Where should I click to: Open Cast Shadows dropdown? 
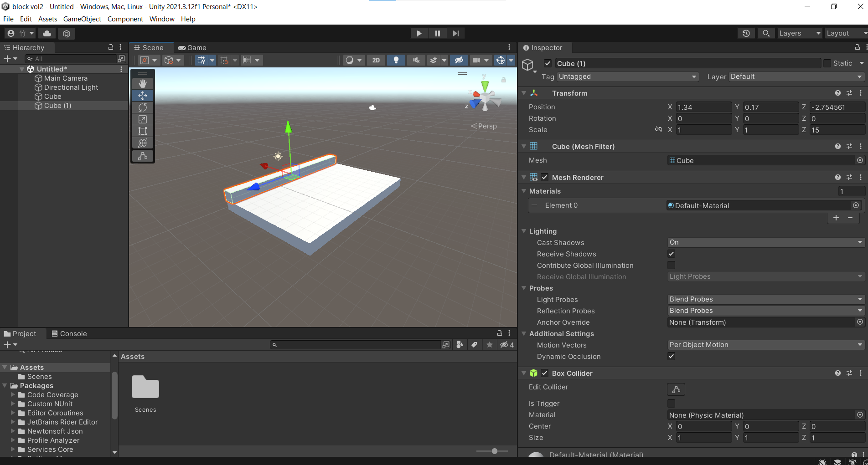766,242
